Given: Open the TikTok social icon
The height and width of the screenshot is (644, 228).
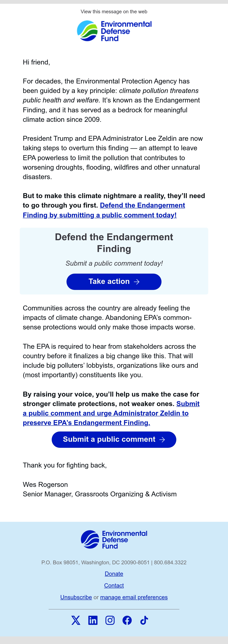Looking at the screenshot, I should (x=144, y=620).
